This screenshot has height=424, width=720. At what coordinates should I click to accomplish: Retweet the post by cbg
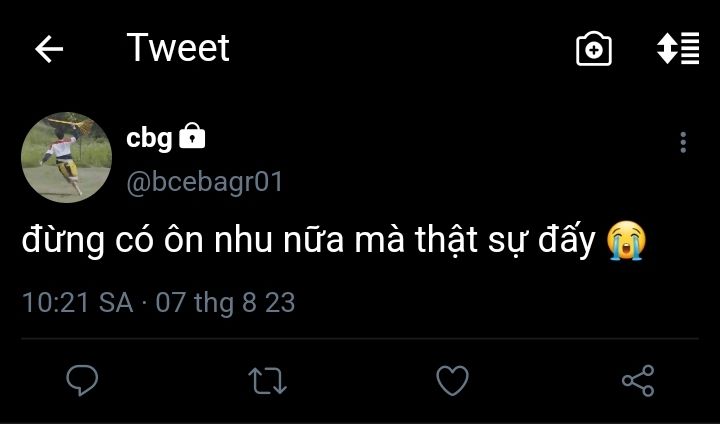point(267,380)
